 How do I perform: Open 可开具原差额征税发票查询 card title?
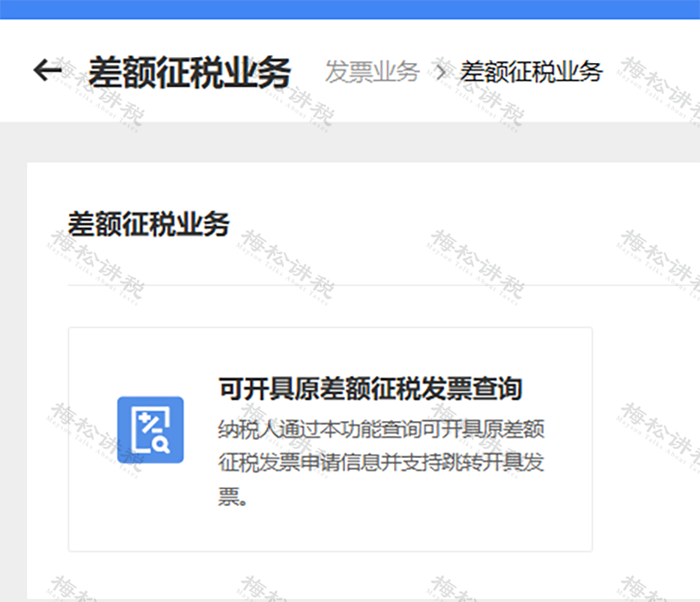click(370, 388)
